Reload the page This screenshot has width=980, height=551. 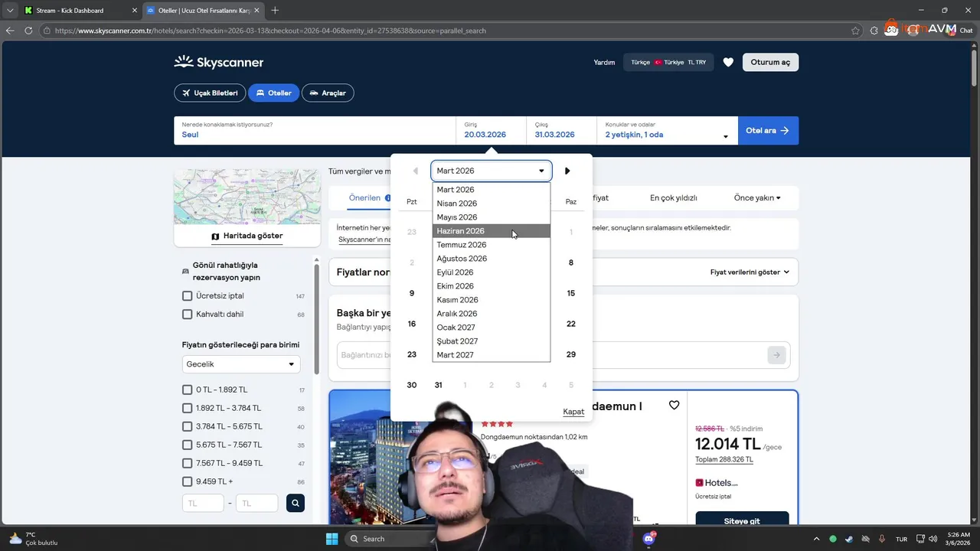pos(28,31)
